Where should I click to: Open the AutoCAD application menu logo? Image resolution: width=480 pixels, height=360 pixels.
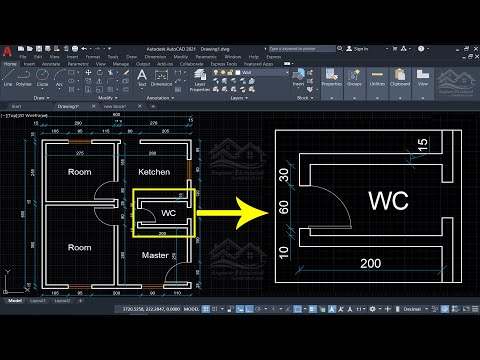(7, 52)
